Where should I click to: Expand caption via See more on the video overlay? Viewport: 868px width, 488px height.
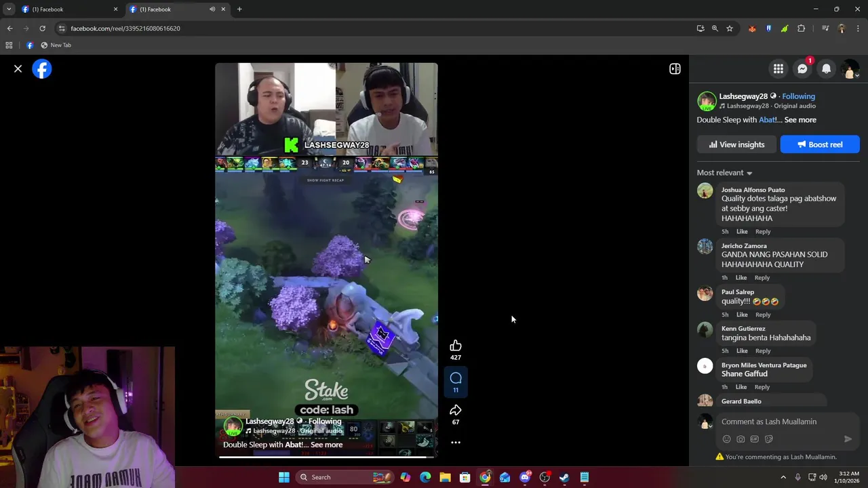(326, 445)
